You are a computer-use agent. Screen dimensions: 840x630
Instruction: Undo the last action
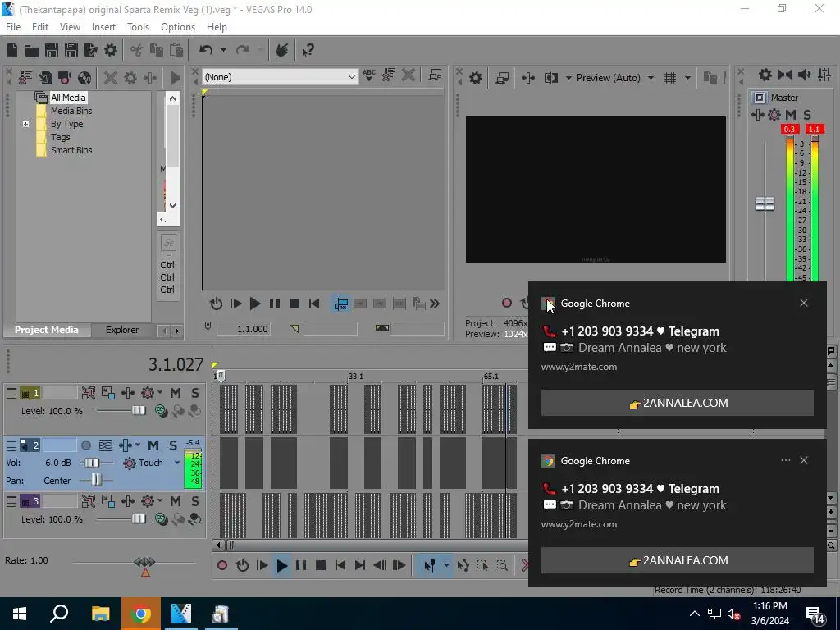206,50
